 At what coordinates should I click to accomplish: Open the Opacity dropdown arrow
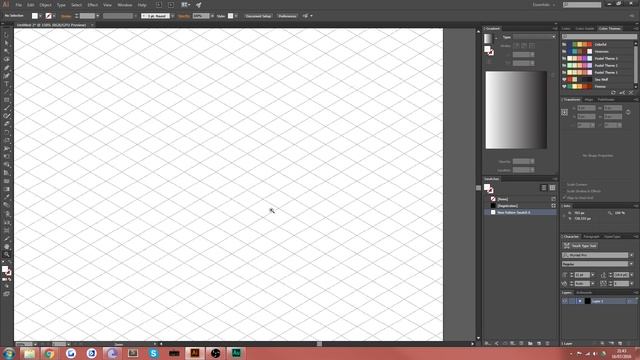coord(212,16)
